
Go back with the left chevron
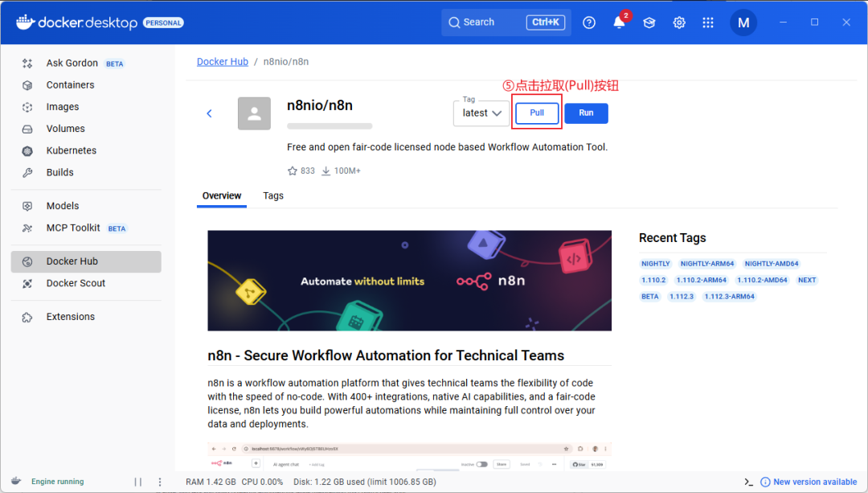(209, 113)
